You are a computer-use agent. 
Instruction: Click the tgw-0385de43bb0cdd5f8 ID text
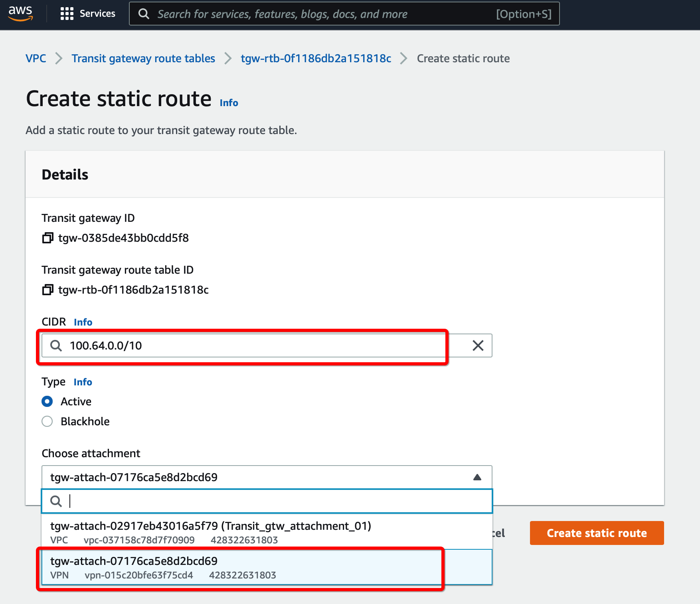click(123, 238)
